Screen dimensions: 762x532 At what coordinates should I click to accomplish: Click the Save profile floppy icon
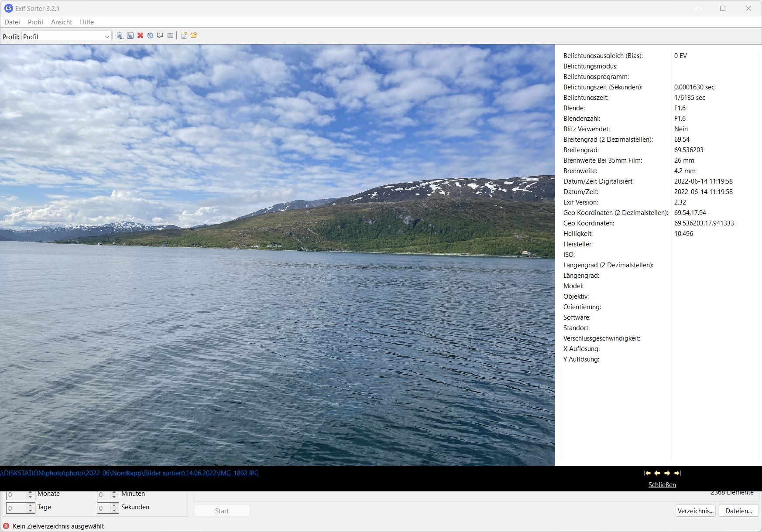(130, 36)
